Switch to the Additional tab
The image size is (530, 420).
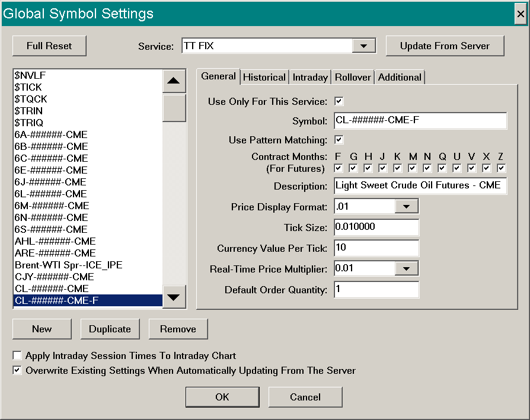400,78
